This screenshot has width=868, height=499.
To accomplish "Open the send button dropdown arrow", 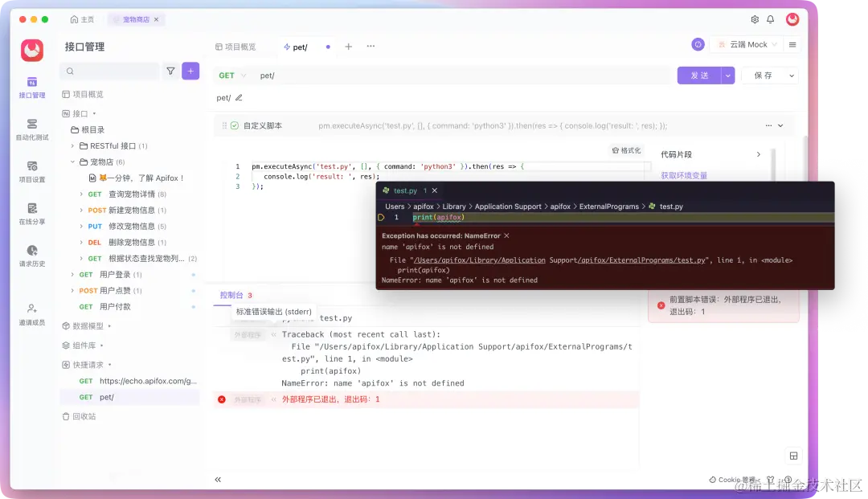I will [x=728, y=76].
